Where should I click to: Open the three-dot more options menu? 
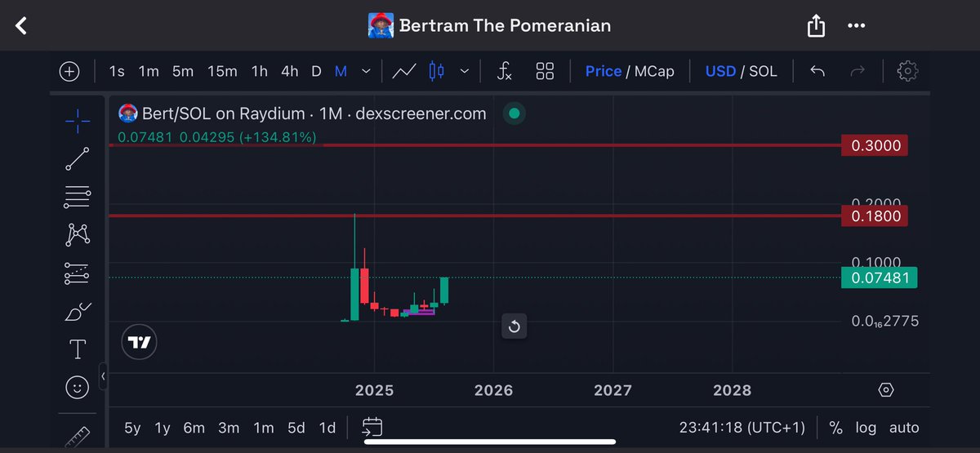tap(856, 25)
